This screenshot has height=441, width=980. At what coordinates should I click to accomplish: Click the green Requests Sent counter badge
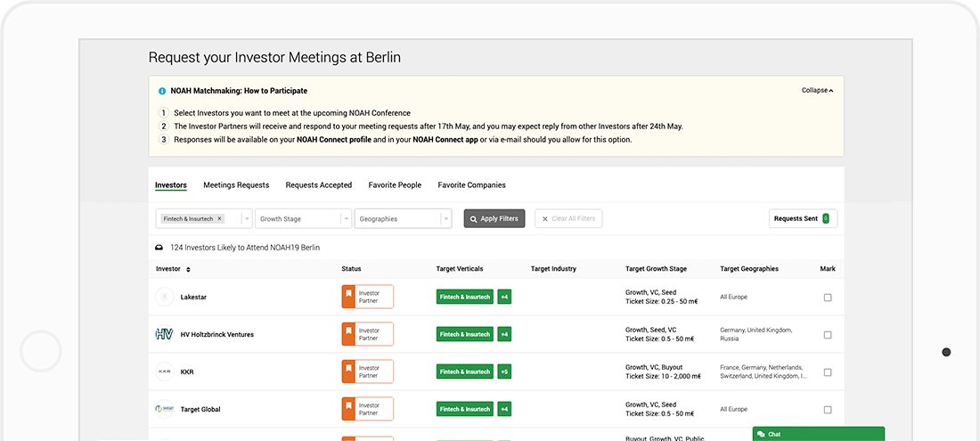[826, 218]
